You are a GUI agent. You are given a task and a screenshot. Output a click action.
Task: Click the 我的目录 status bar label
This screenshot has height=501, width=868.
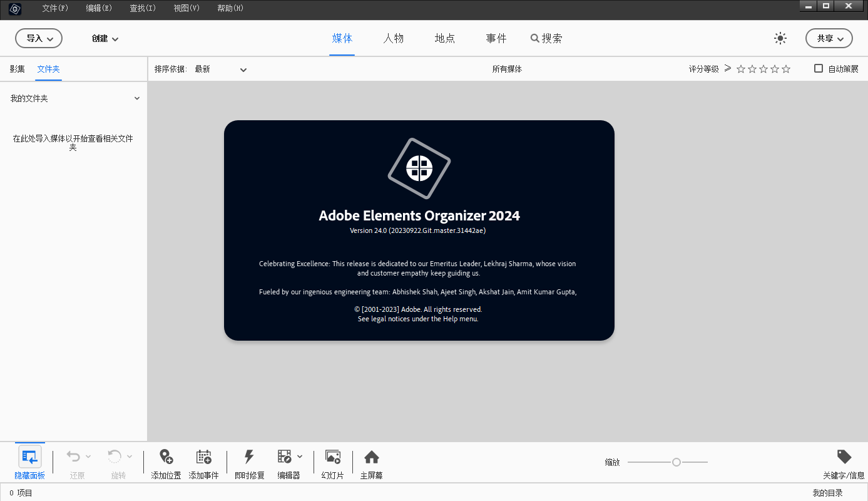[828, 493]
